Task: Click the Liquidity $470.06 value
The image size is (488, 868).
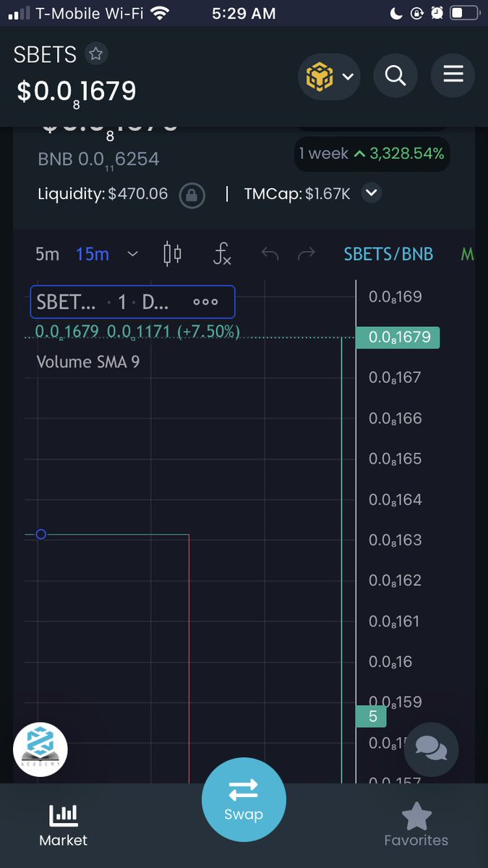Action: pos(137,194)
